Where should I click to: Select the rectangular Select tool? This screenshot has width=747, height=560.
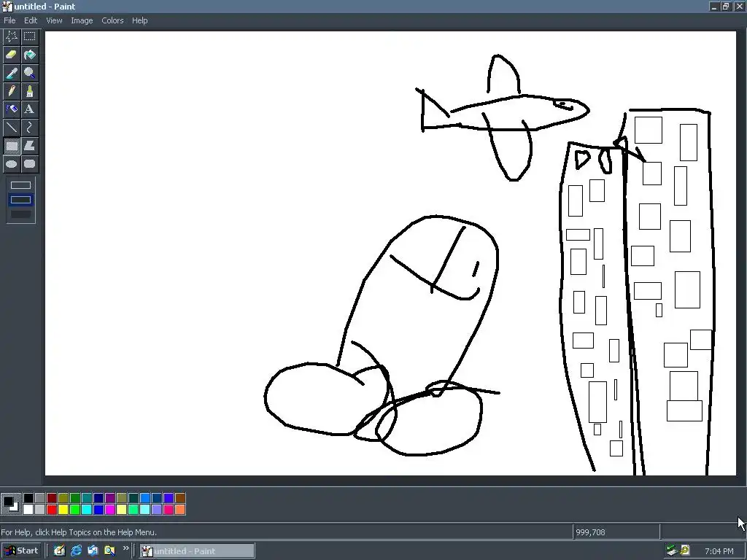(29, 36)
